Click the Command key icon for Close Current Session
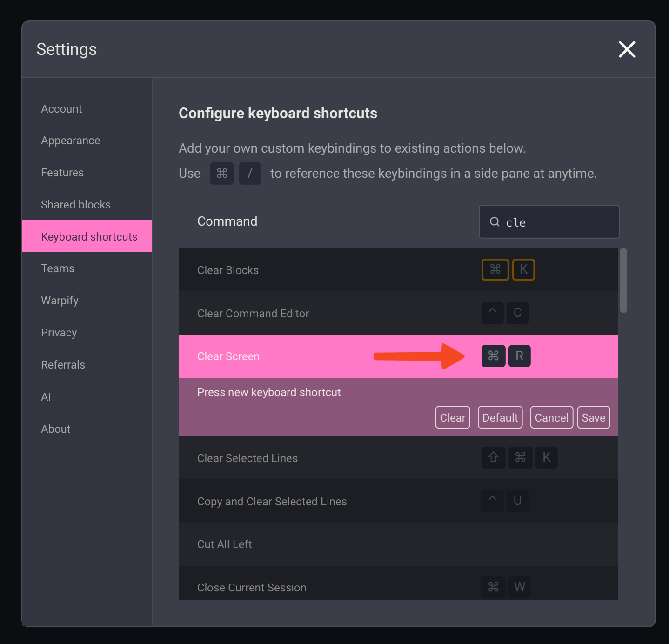 [494, 587]
